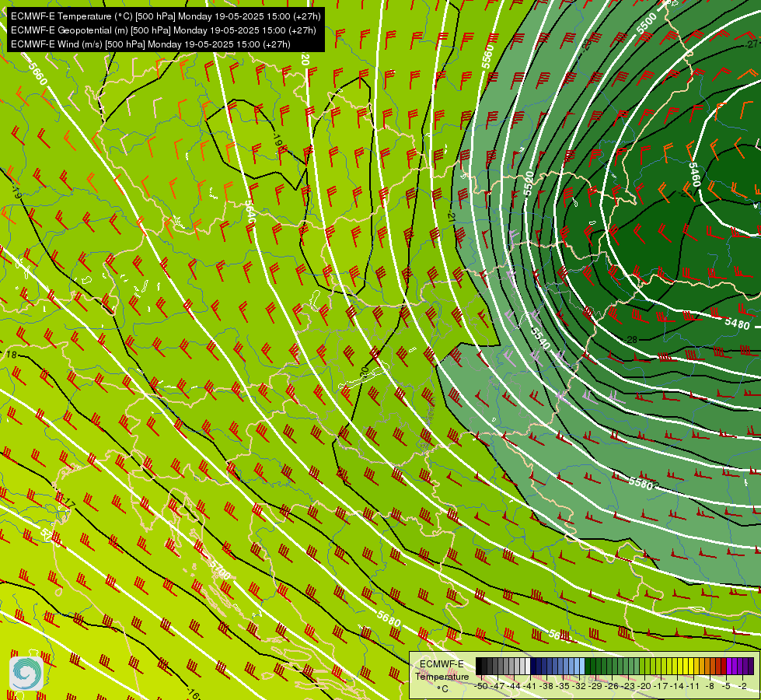Click the -50 value on temperature legend
The width and height of the screenshot is (761, 700).
pyautogui.click(x=481, y=686)
